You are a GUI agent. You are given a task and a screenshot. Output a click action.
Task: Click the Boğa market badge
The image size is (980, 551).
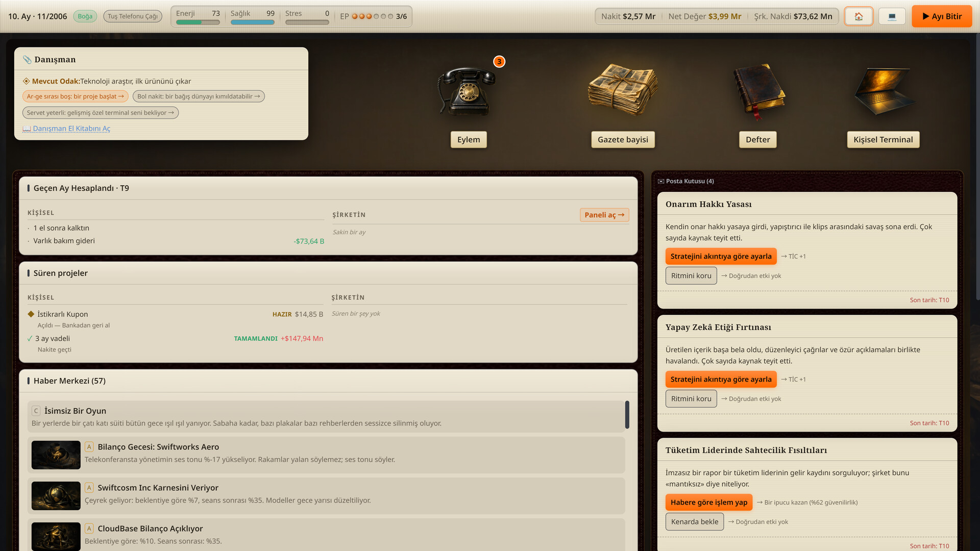pos(85,16)
